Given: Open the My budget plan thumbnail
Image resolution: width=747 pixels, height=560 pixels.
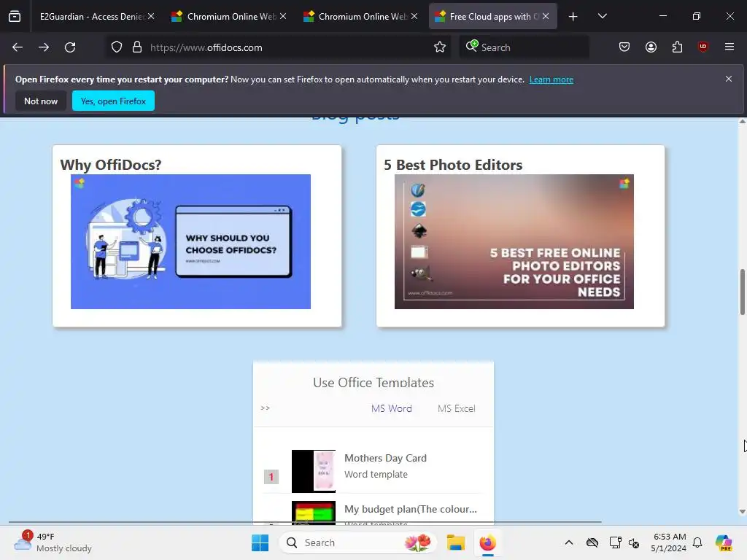Looking at the screenshot, I should [x=314, y=512].
